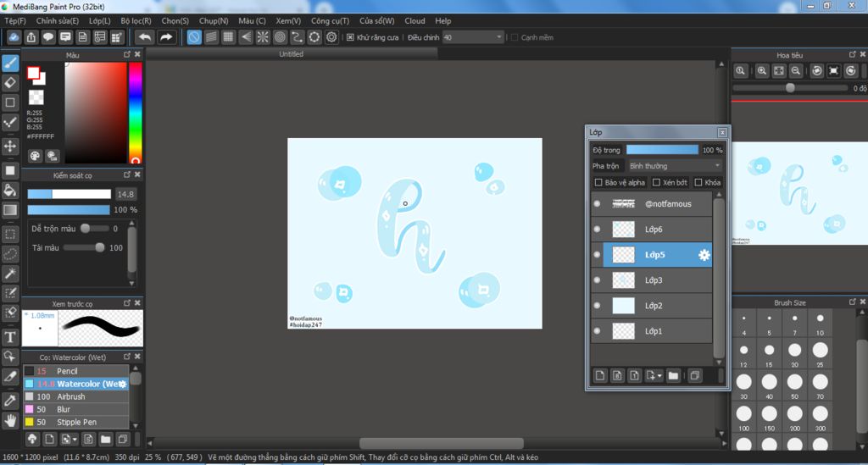
Task: Open Chỉnh sửa(E) menu
Action: [x=58, y=21]
